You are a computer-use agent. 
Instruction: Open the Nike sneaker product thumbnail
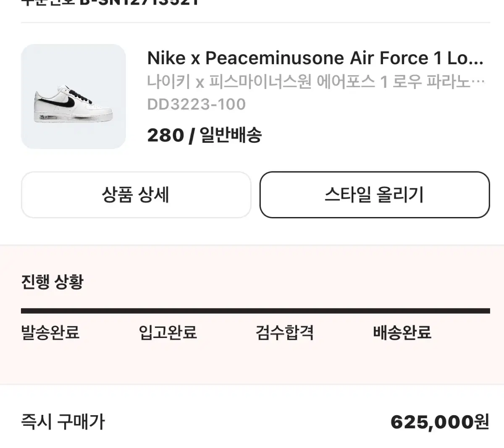[73, 97]
